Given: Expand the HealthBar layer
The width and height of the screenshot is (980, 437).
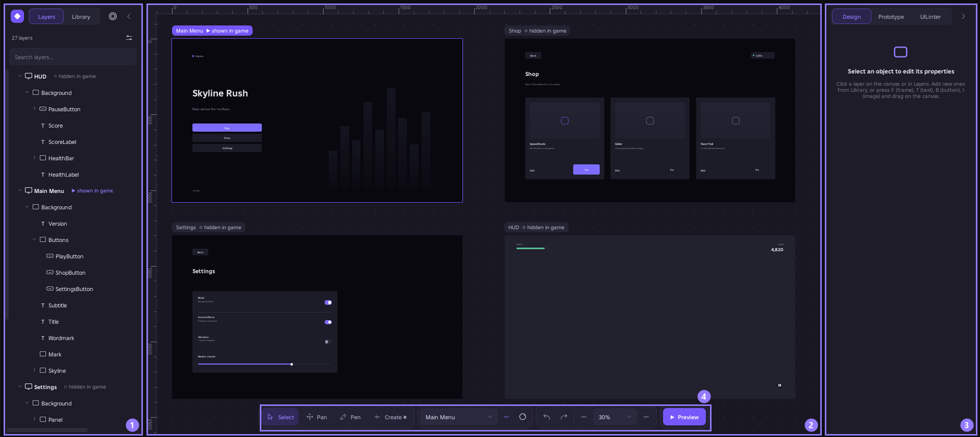Looking at the screenshot, I should [x=34, y=158].
